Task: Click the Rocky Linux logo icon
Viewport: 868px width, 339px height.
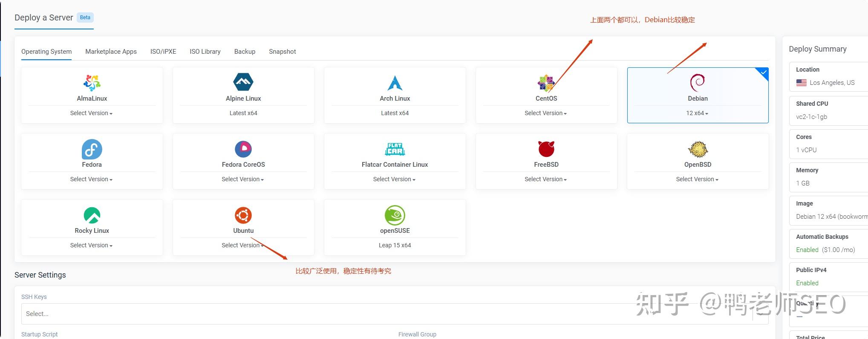Action: click(x=92, y=215)
